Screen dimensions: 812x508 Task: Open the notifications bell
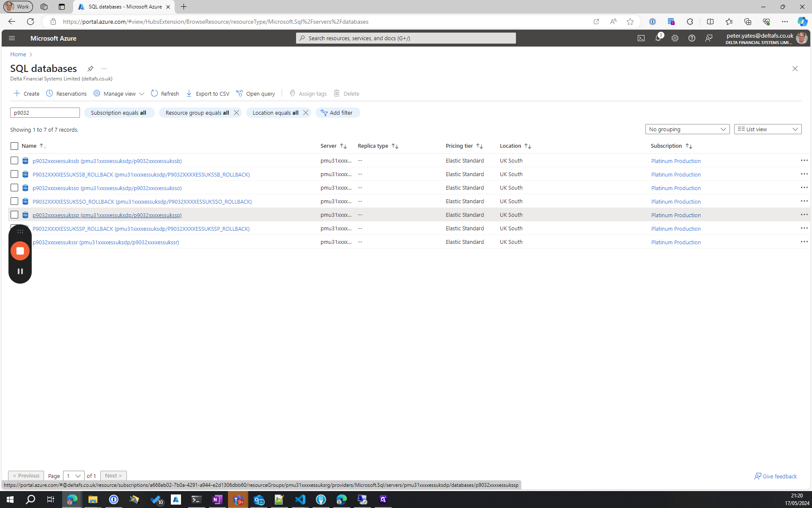[658, 38]
